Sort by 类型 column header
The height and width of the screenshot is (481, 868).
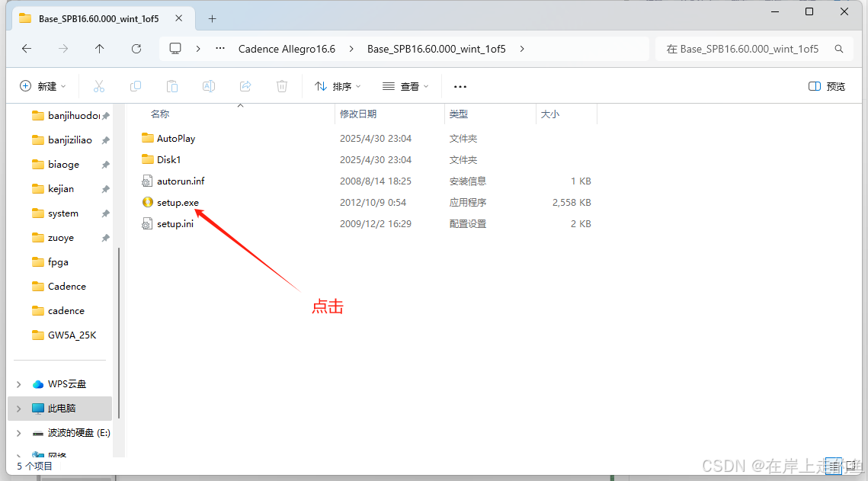(458, 114)
